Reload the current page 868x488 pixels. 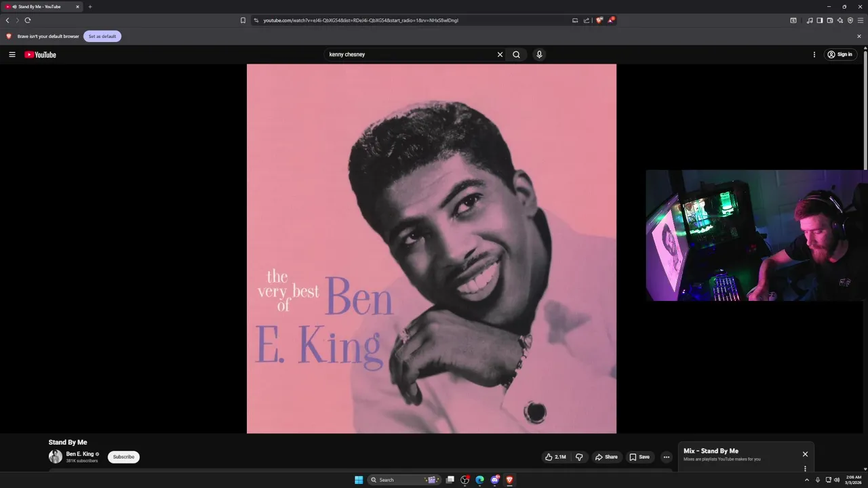(28, 20)
